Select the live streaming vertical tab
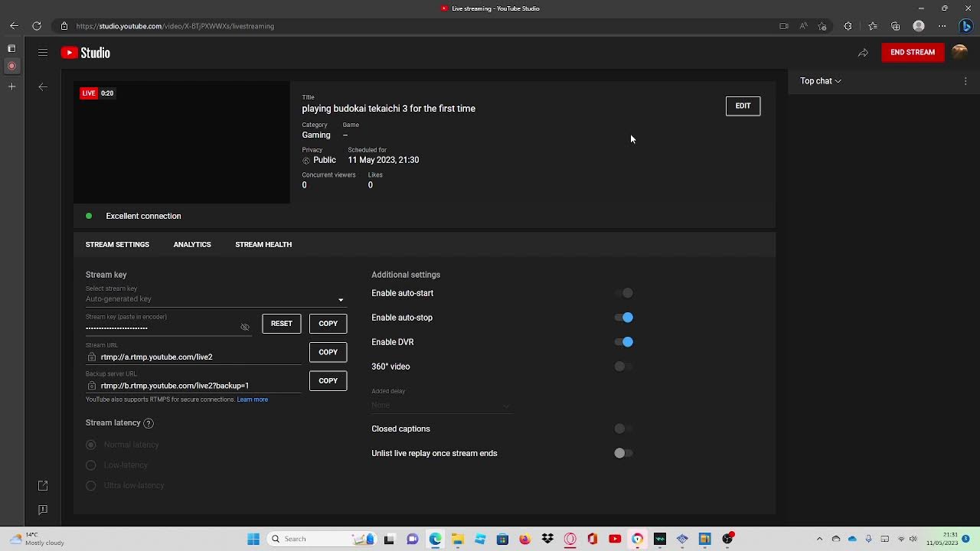Viewport: 980px width, 551px height. click(x=11, y=67)
